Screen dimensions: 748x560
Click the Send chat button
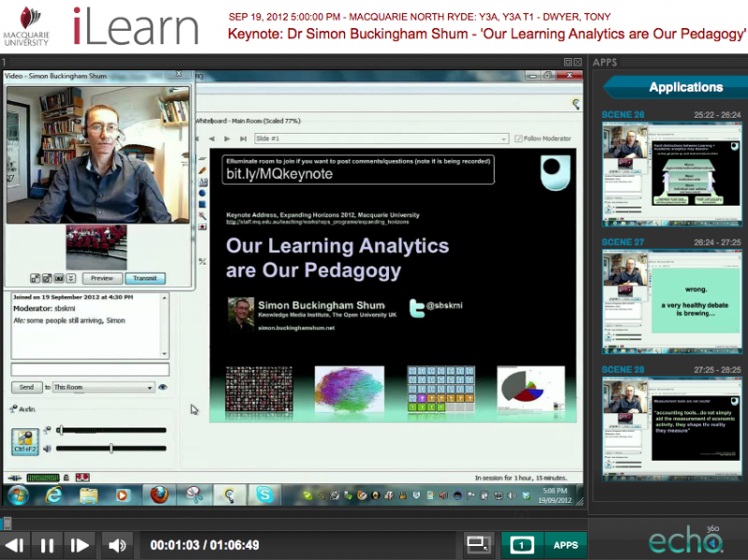tap(26, 387)
